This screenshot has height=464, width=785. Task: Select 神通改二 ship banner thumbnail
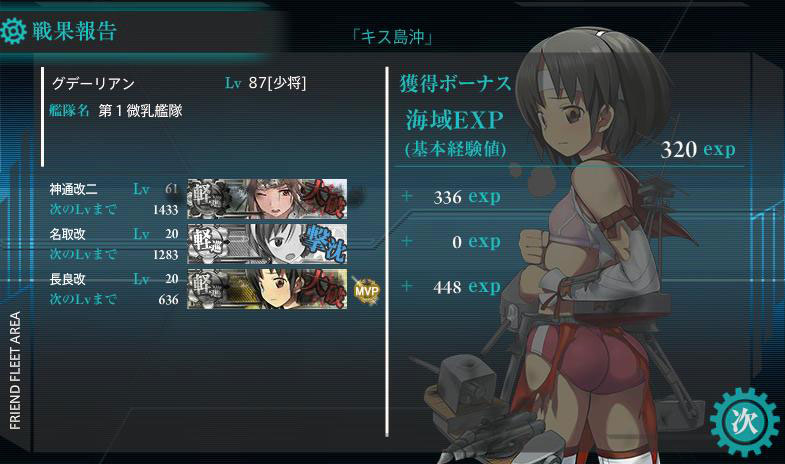pos(267,199)
